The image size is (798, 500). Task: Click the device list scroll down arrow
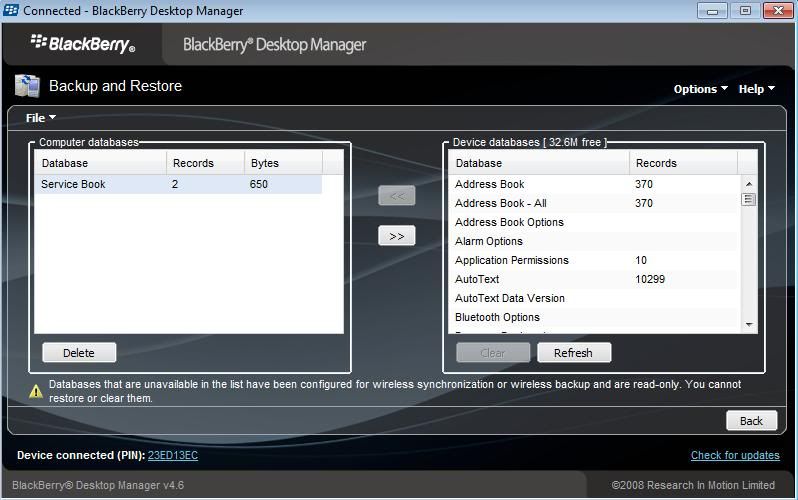pos(749,324)
